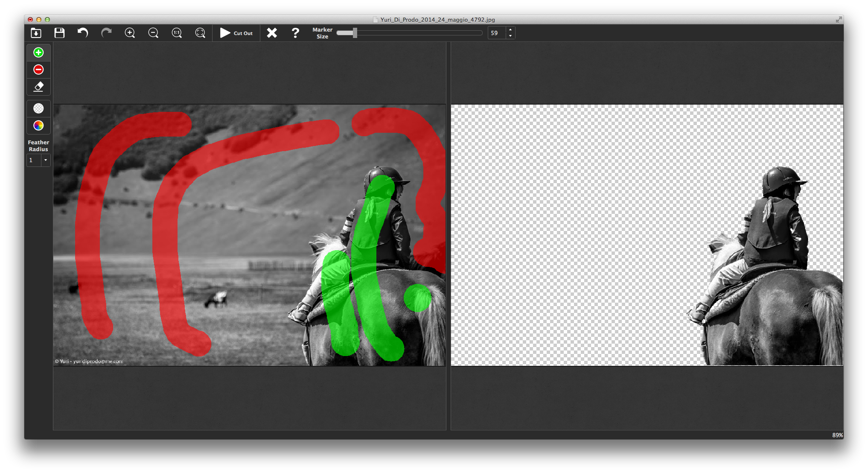Image resolution: width=868 pixels, height=473 pixels.
Task: Save the result with floppy icon
Action: 59,33
